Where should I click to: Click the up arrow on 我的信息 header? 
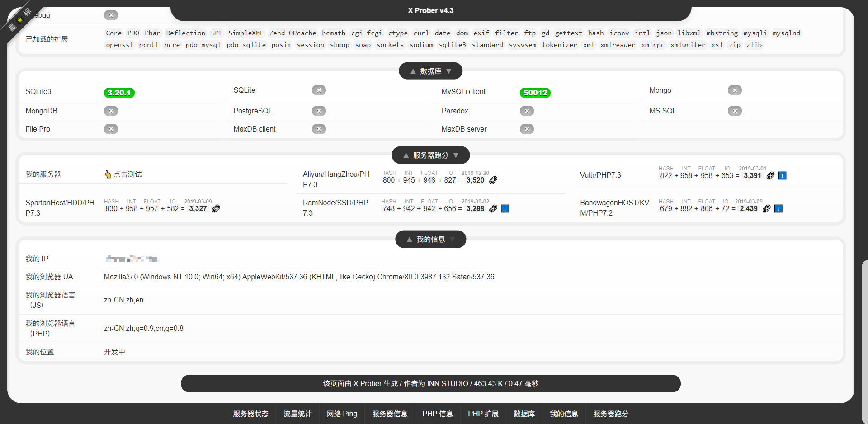[x=409, y=239]
